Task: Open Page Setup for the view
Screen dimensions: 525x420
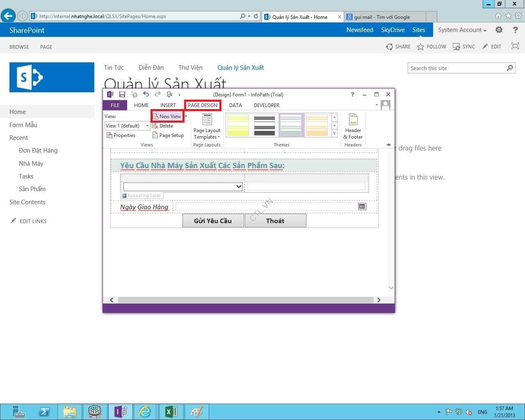Action: pos(168,135)
